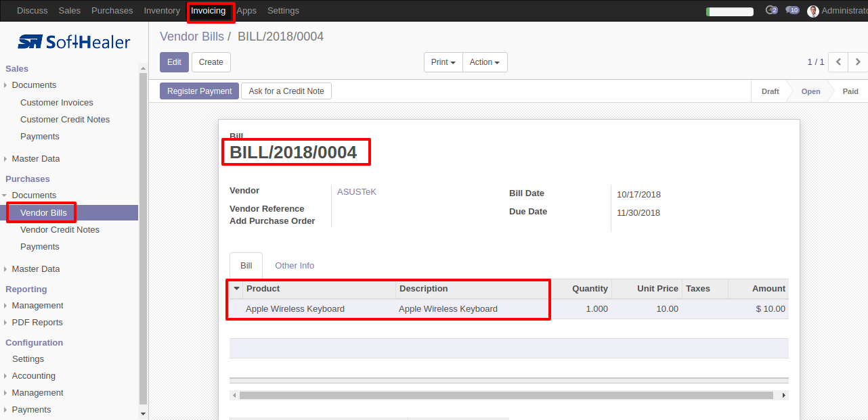Screen dimensions: 868x420
Task: Expand Management under Reporting
Action: click(37, 306)
